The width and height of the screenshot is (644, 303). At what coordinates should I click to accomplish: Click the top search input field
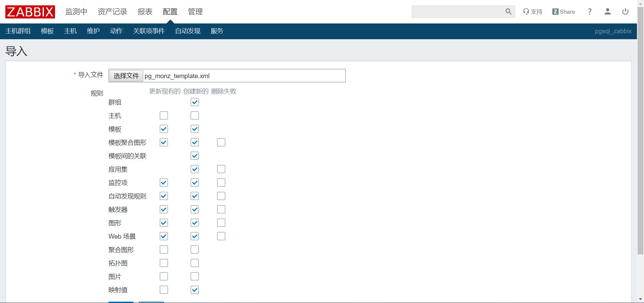(458, 12)
